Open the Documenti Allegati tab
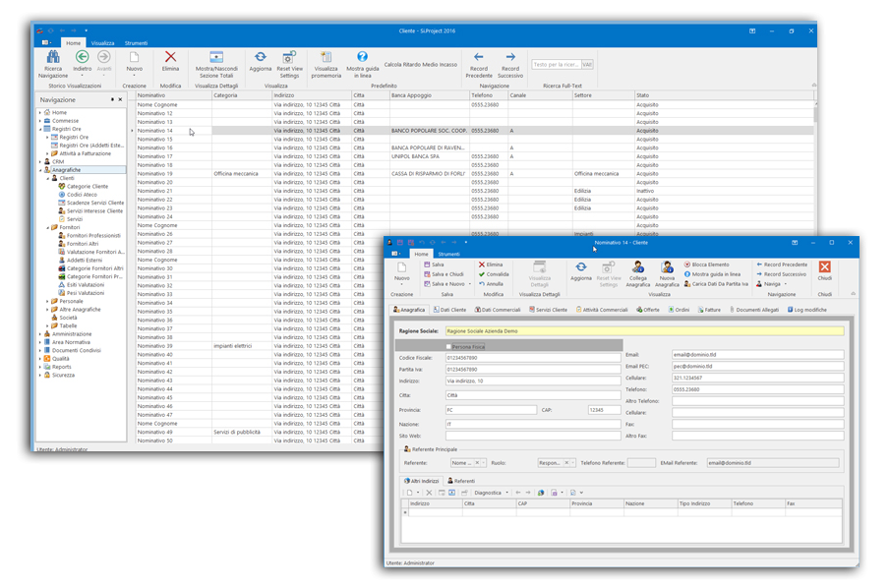The height and width of the screenshot is (588, 890). pos(754,310)
